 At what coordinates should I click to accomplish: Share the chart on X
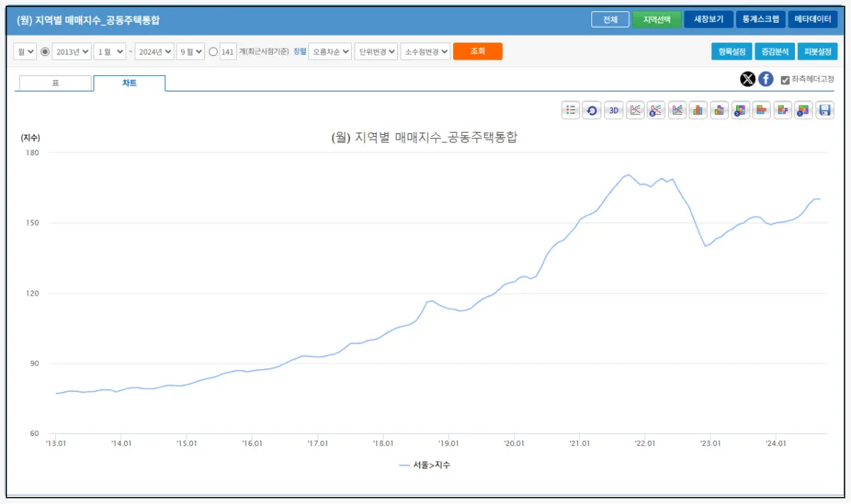click(x=747, y=79)
